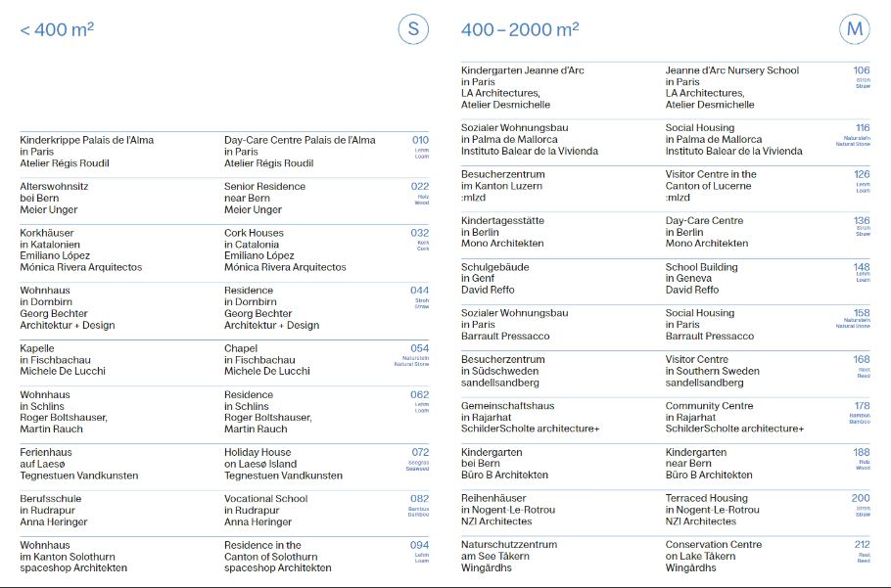
Task: Open 'Vocational School in Rudrapur' entry
Action: [x=264, y=499]
